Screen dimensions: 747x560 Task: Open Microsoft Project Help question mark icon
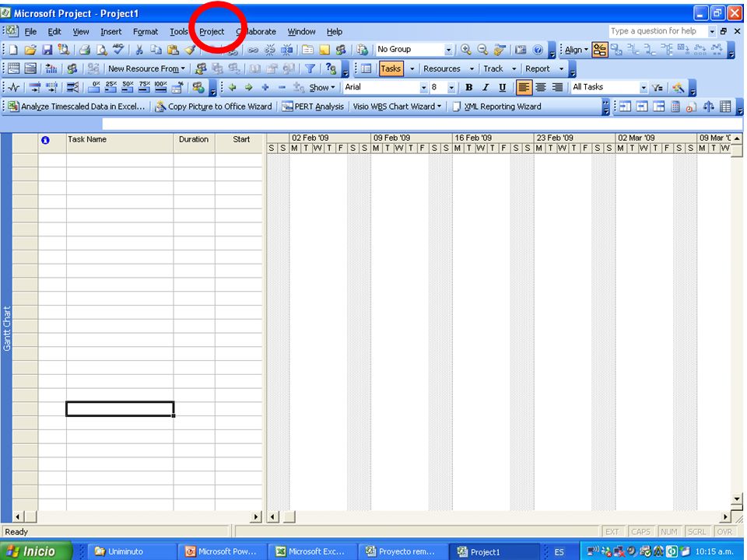tap(538, 50)
